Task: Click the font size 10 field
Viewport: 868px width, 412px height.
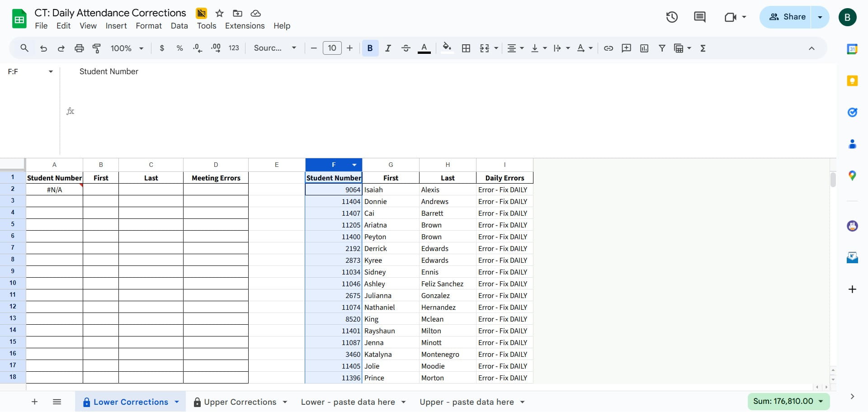Action: pyautogui.click(x=332, y=48)
